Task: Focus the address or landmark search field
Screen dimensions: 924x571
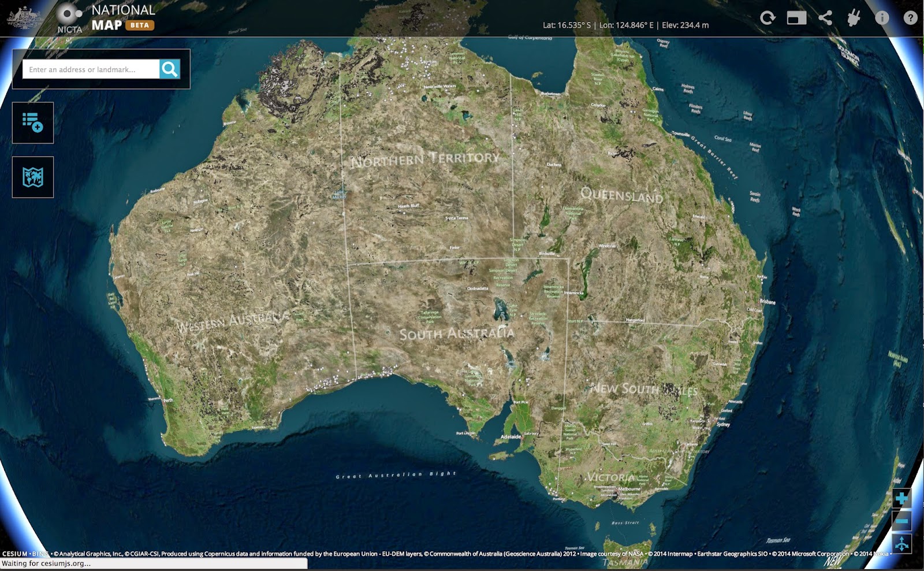Action: click(91, 69)
